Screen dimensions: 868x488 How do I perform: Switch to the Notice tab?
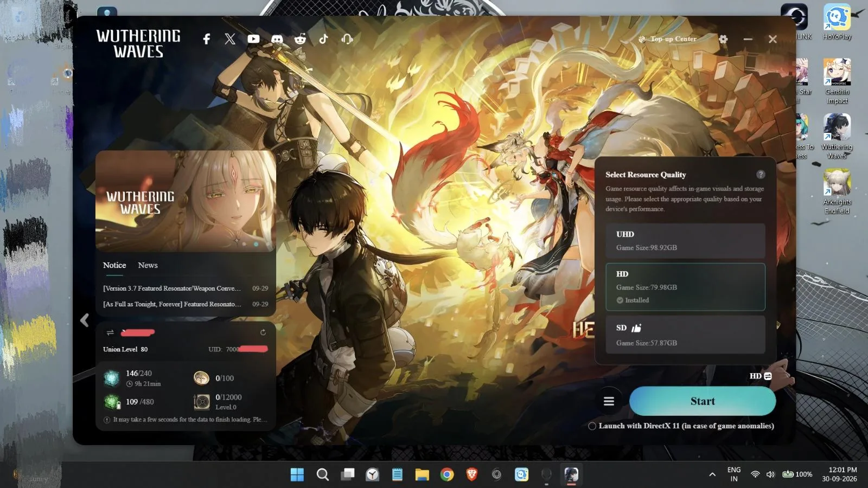click(x=114, y=265)
